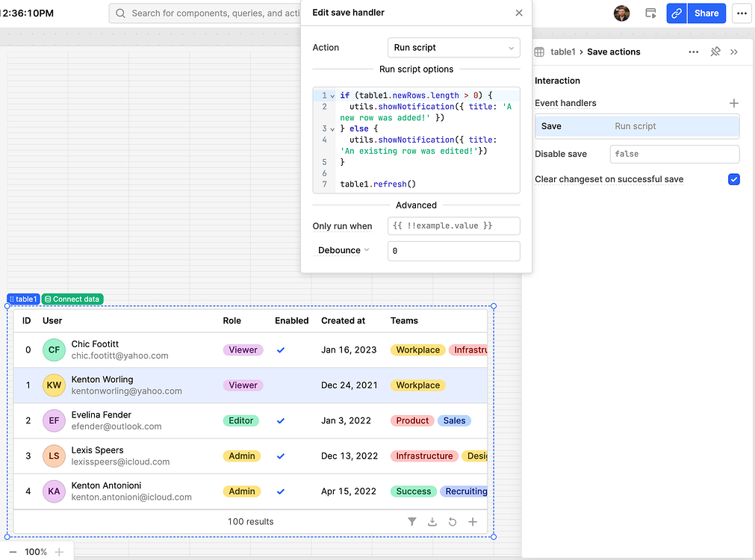Click the LS avatar for Lexis Speers
The width and height of the screenshot is (755, 560).
[x=54, y=456]
